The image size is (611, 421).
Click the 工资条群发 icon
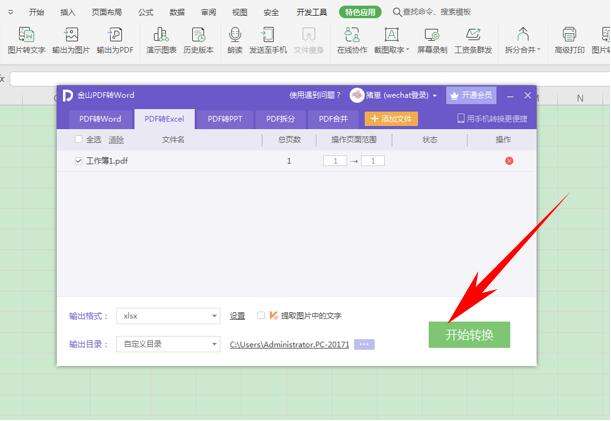(473, 35)
